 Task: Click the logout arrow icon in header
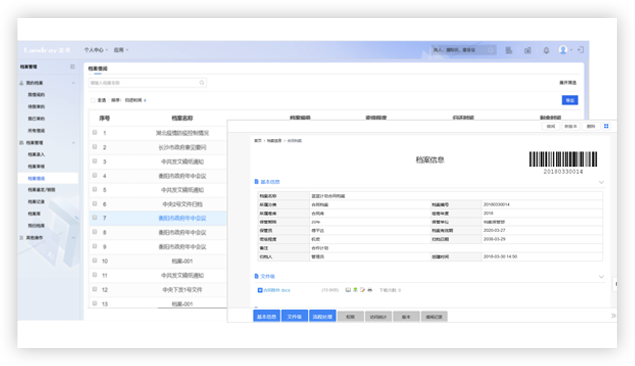pyautogui.click(x=580, y=50)
